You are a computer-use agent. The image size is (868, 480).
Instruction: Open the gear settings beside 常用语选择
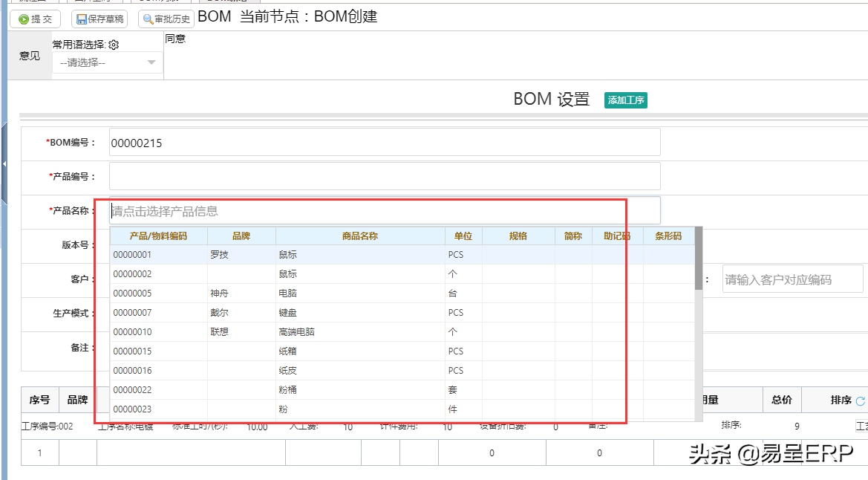point(114,45)
